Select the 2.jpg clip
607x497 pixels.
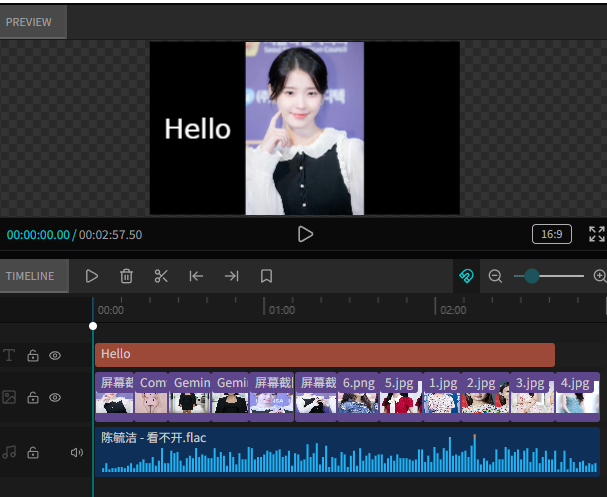(485, 397)
